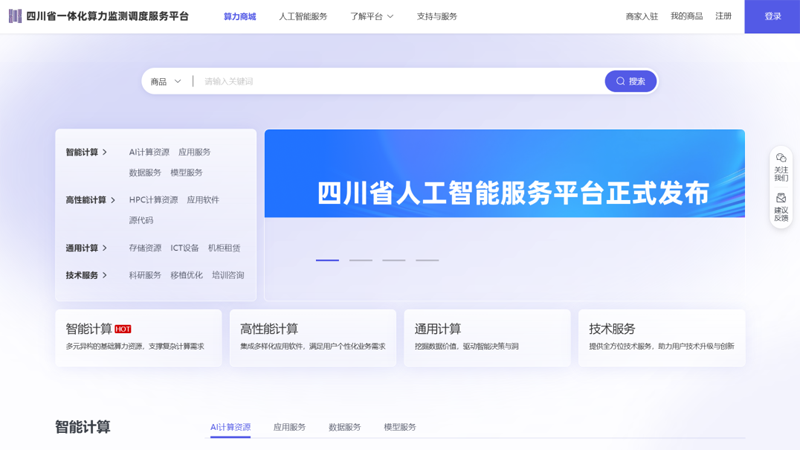Viewport: 800px width, 450px height.
Task: Expand the 技术服务 category arrow
Action: coord(105,275)
